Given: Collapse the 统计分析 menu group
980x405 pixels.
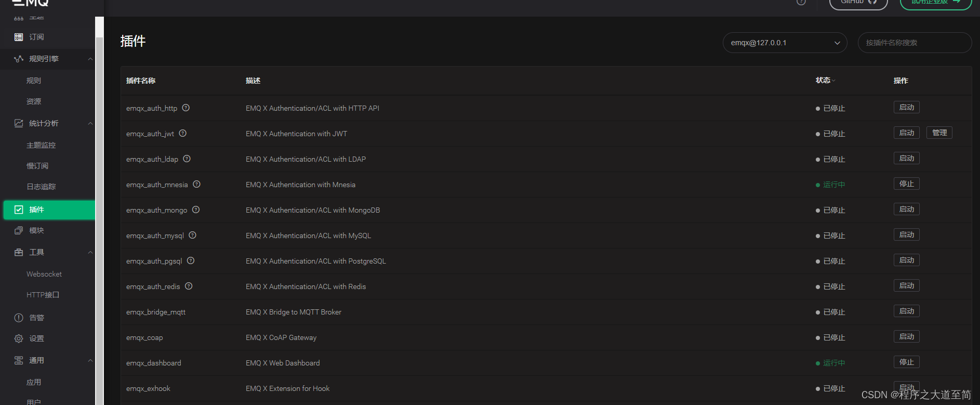Looking at the screenshot, I should pyautogui.click(x=90, y=123).
